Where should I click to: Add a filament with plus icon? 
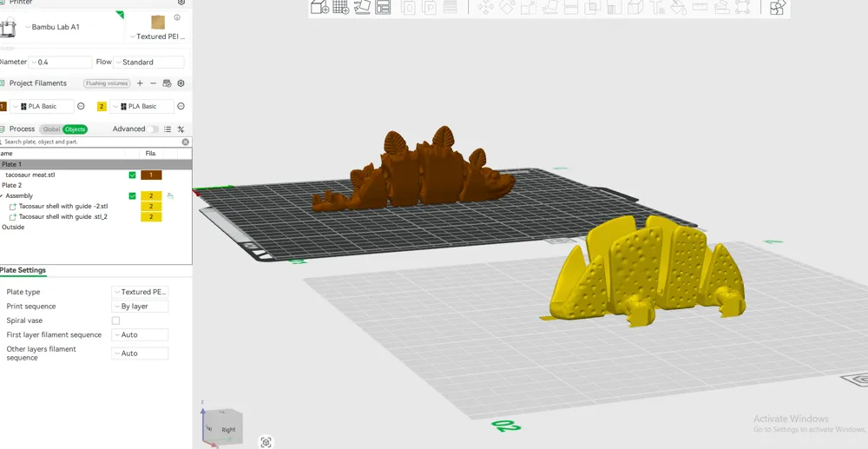140,83
